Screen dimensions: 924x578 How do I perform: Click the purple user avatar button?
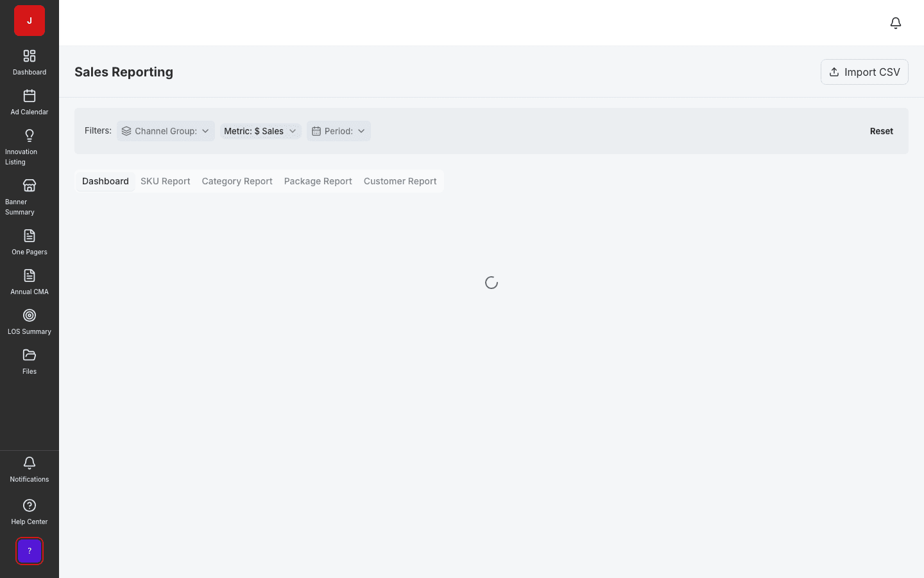click(30, 551)
